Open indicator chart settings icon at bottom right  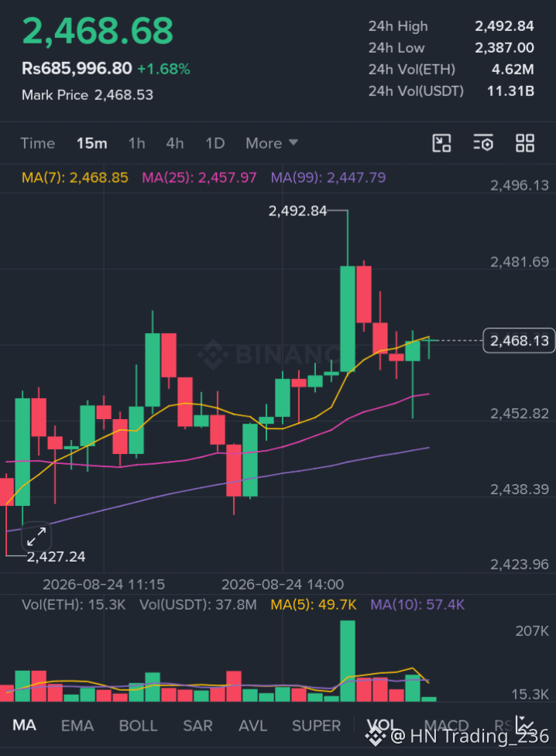pos(524,724)
